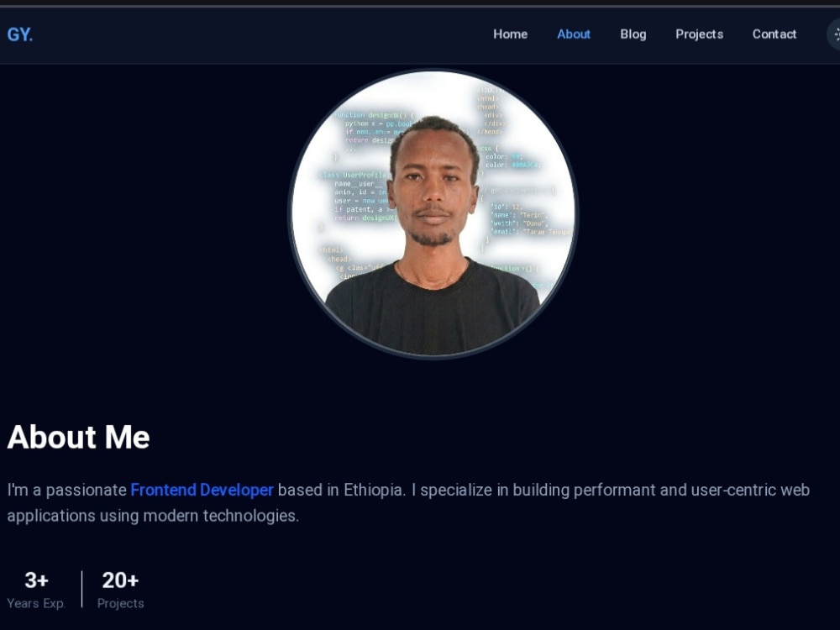Toggle the light/dark theme button

(835, 34)
